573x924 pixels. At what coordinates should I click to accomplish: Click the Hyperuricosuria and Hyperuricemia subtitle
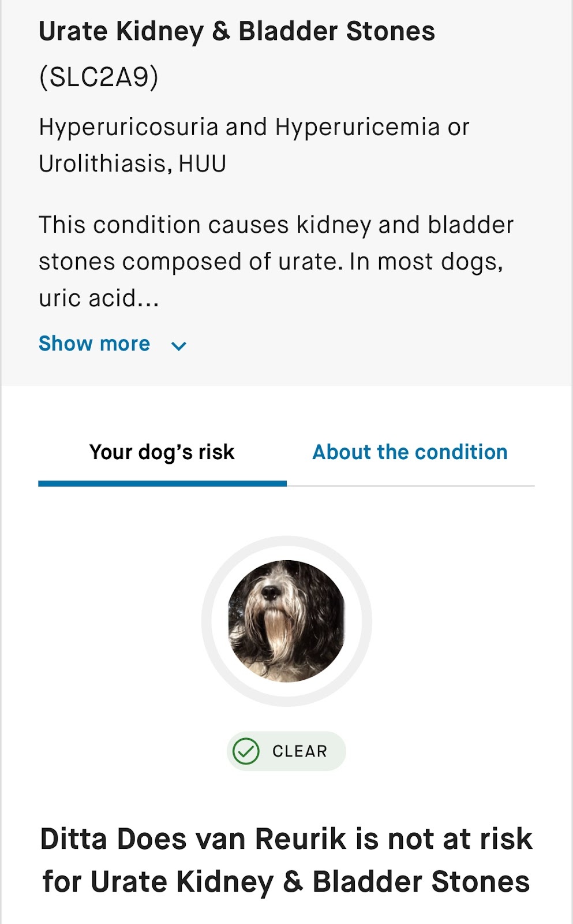pyautogui.click(x=254, y=127)
